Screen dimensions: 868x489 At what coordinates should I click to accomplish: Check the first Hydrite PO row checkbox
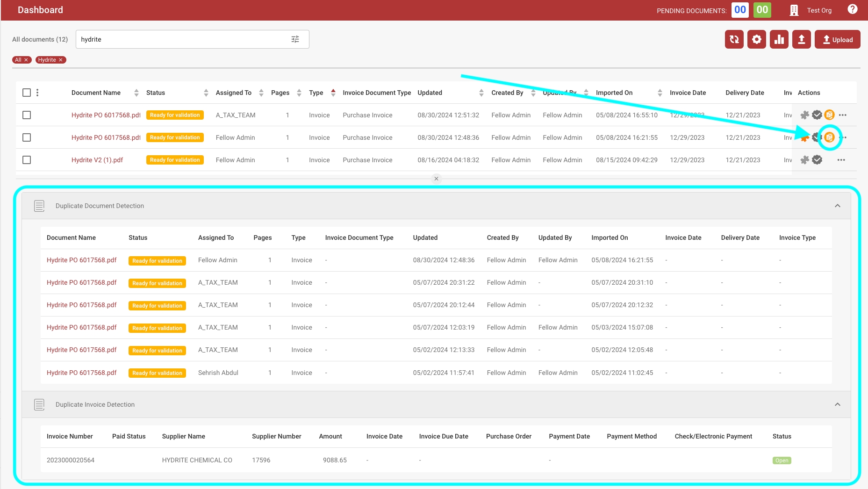(27, 115)
